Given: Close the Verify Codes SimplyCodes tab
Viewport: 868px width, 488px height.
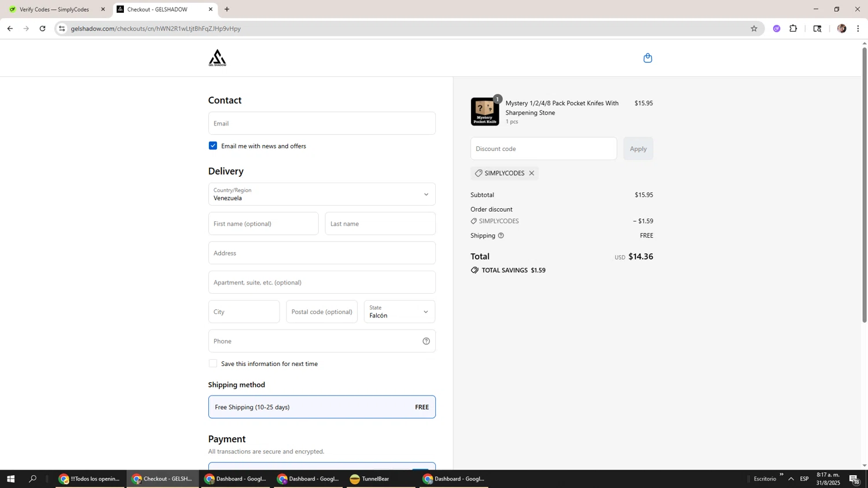Looking at the screenshot, I should point(103,9).
